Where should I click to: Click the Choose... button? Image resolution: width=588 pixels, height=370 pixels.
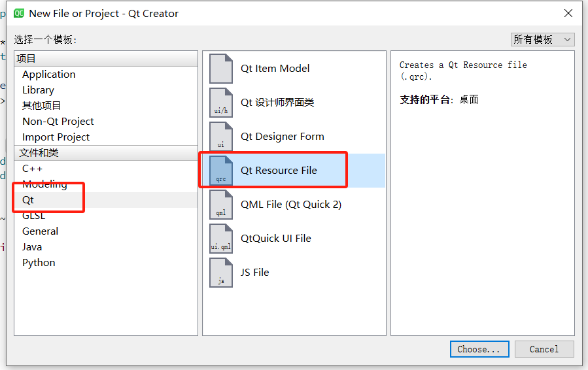[x=479, y=349]
